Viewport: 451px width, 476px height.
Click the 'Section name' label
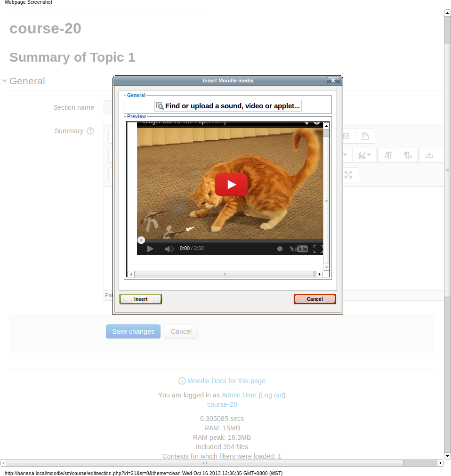pyautogui.click(x=73, y=107)
